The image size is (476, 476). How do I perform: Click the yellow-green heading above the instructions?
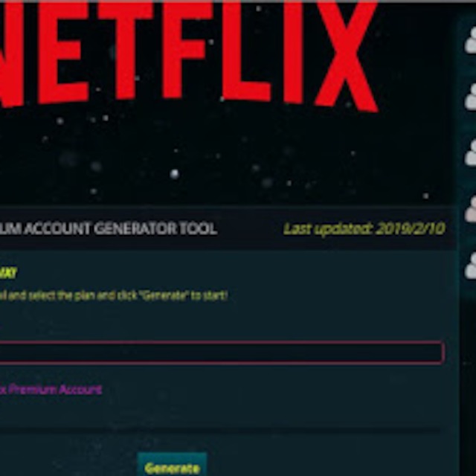point(8,273)
